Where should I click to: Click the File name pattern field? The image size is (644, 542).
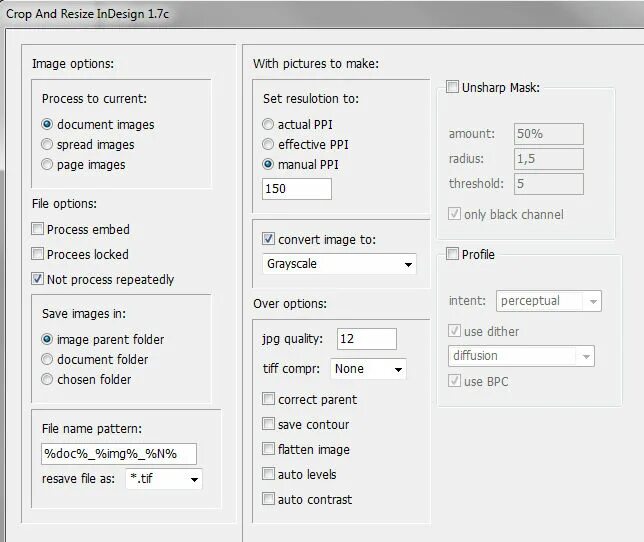(x=118, y=454)
